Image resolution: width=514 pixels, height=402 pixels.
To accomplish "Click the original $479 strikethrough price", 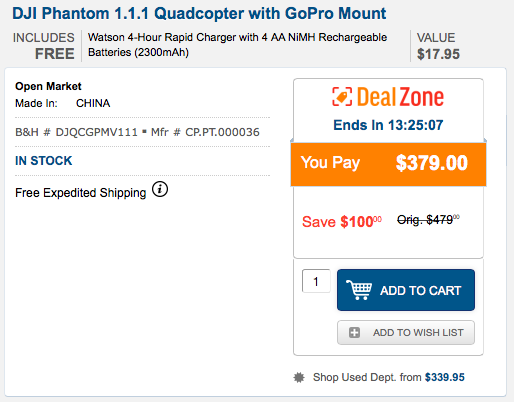I will [x=428, y=220].
